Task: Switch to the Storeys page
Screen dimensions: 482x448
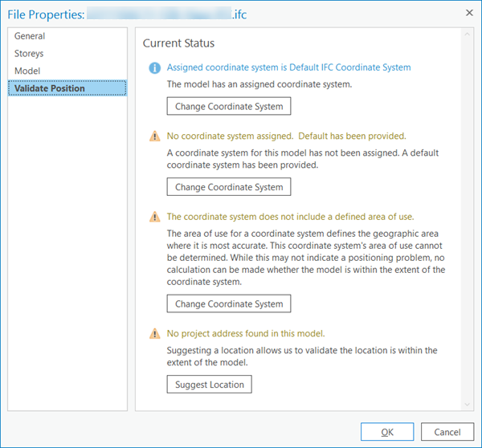Action: tap(29, 54)
